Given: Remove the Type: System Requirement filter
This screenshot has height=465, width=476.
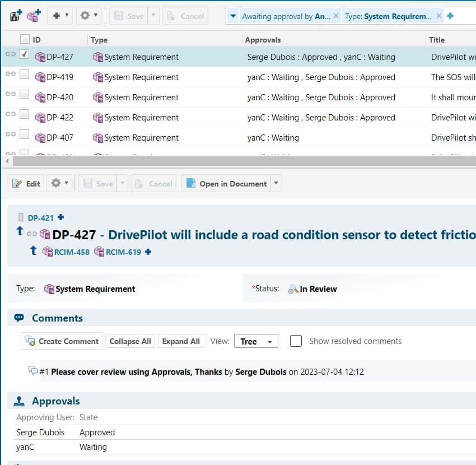Looking at the screenshot, I should [438, 16].
